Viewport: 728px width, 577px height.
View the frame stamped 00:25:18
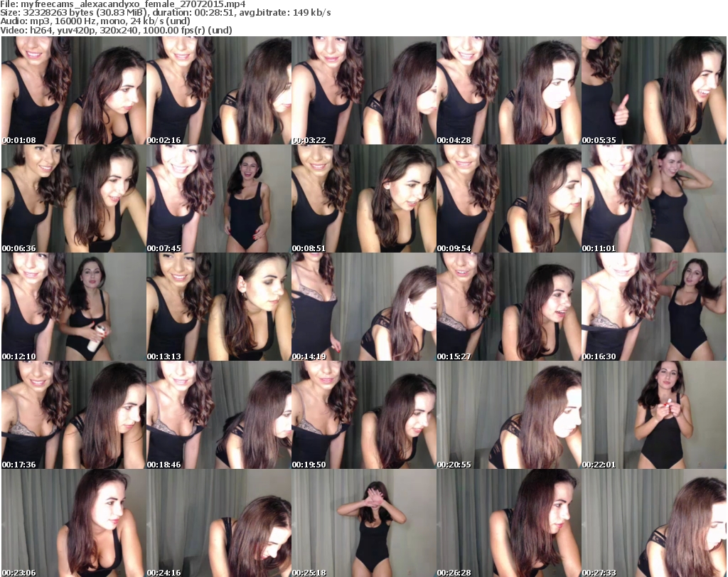click(x=363, y=523)
